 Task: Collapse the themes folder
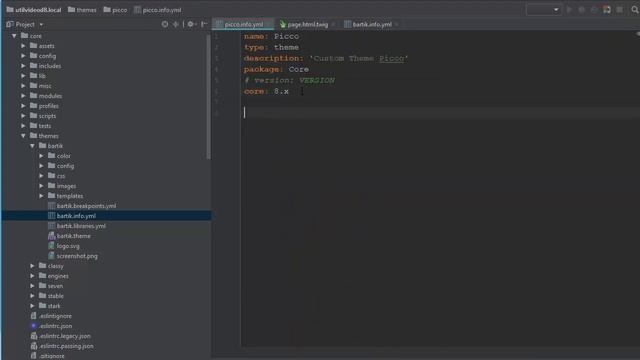pyautogui.click(x=23, y=136)
